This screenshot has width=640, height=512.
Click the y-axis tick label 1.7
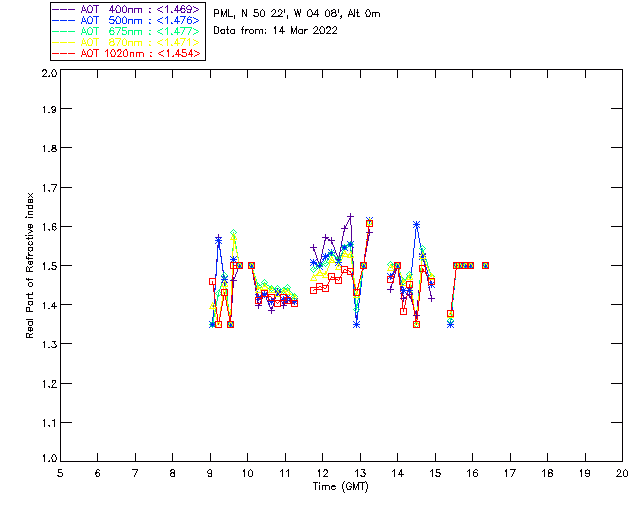click(x=49, y=187)
